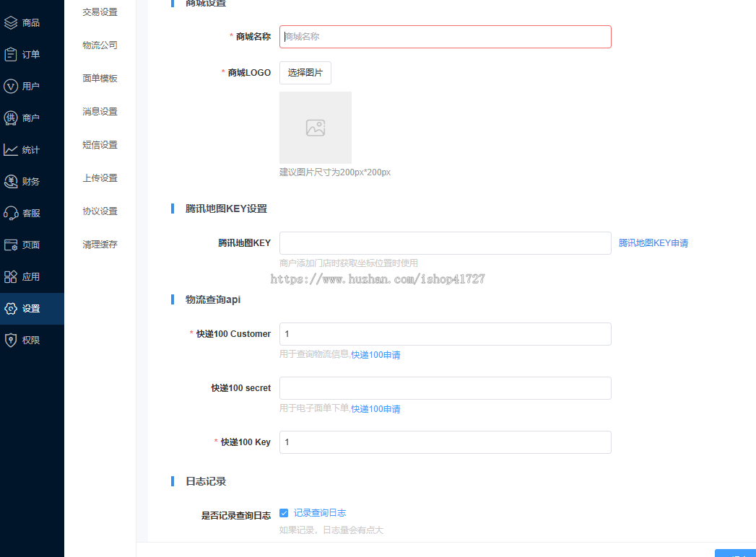Open the 订单 orders clipboard icon
756x557 pixels.
point(11,54)
